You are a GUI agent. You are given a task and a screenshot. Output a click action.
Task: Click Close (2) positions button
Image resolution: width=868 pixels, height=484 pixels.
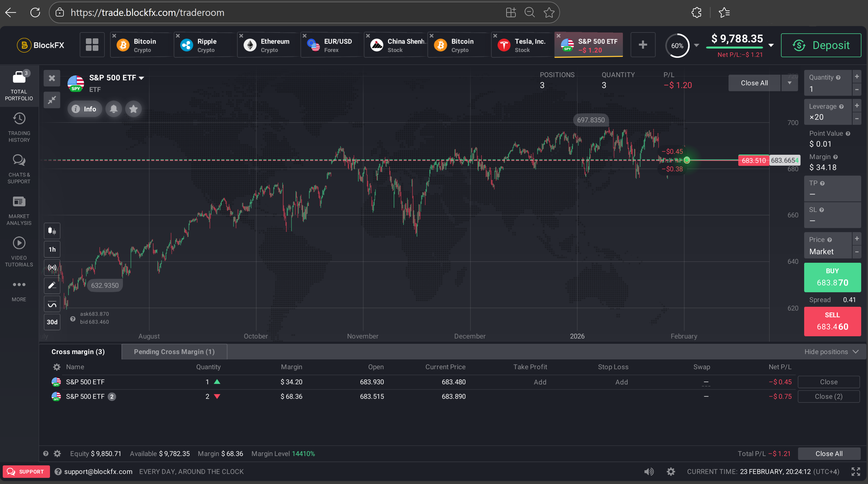pos(828,396)
